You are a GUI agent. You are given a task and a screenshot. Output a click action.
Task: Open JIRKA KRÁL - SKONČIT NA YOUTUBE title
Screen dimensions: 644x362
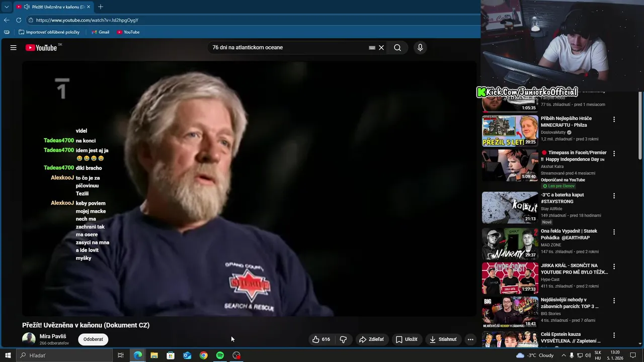[574, 268]
